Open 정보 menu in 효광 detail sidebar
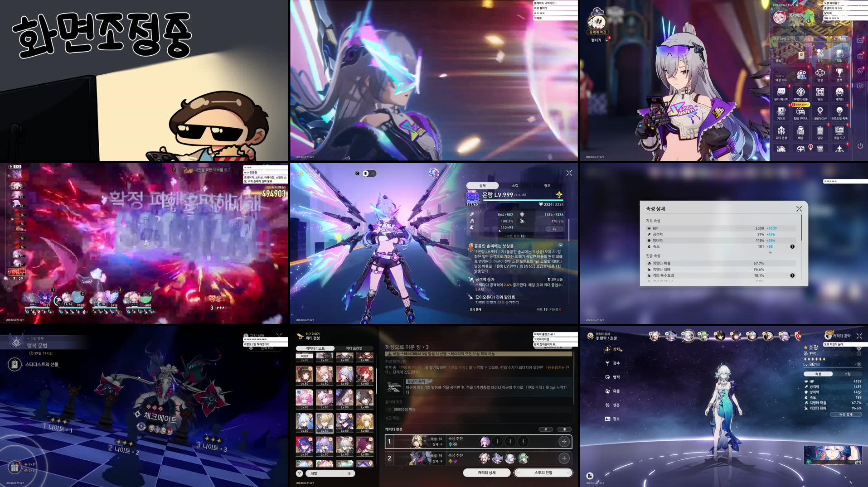The width and height of the screenshot is (868, 487). (613, 419)
